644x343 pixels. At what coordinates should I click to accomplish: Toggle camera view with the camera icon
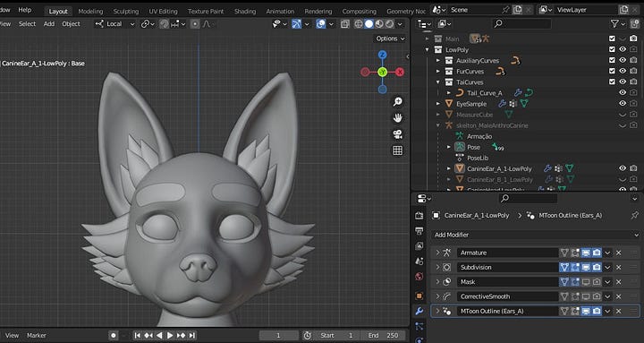coord(397,134)
